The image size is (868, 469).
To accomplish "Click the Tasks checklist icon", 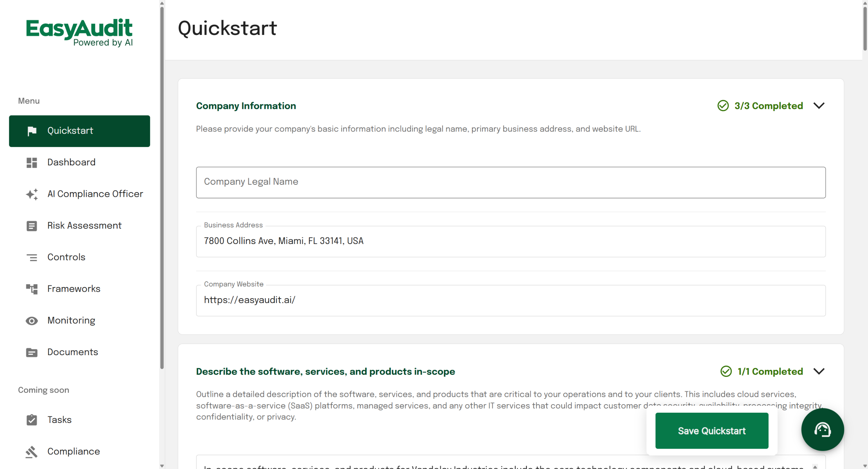I will point(32,420).
